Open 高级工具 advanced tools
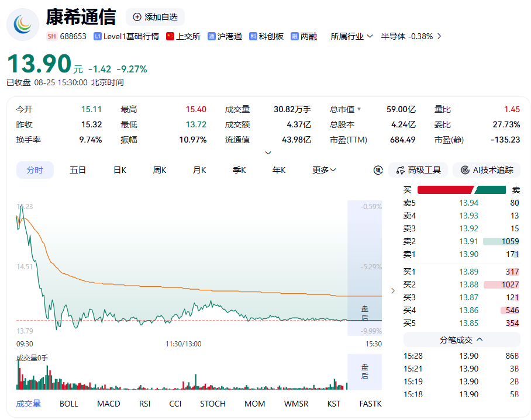 (418, 170)
